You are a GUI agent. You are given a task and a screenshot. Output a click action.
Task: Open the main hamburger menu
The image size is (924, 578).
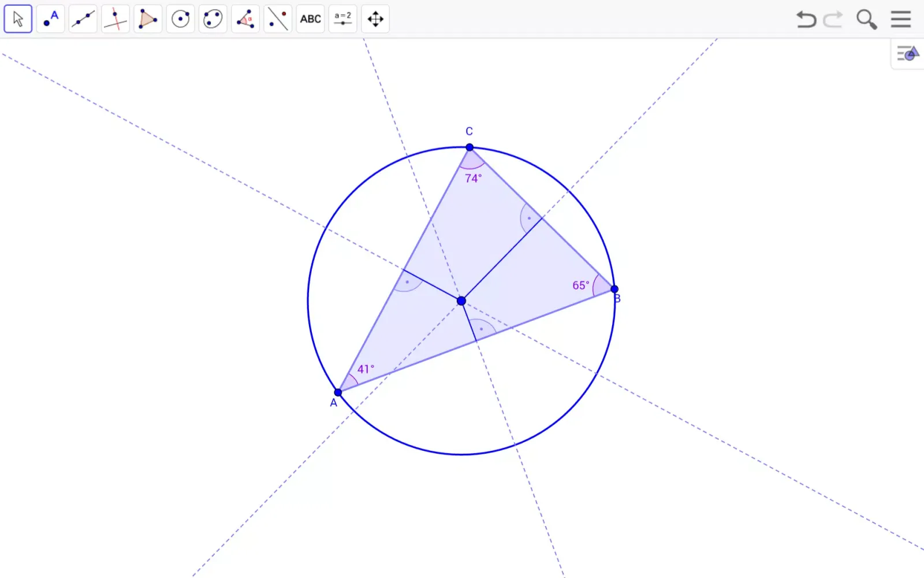[x=900, y=19]
